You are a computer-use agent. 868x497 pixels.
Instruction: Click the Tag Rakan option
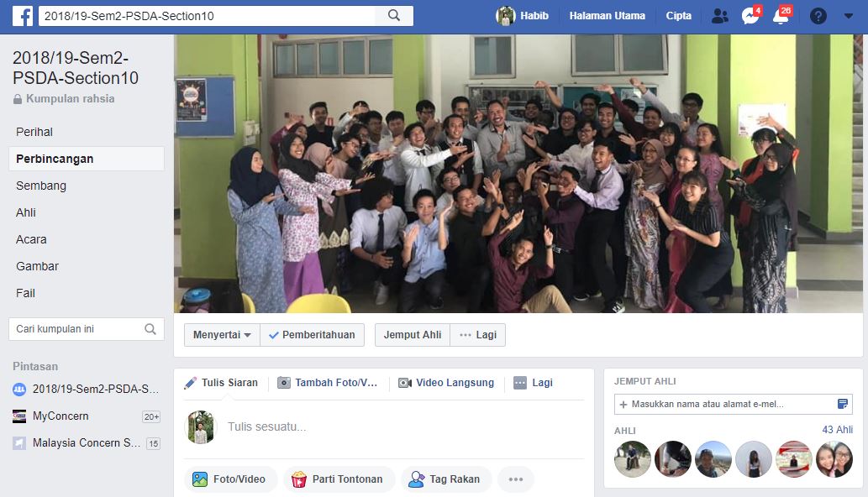[445, 479]
